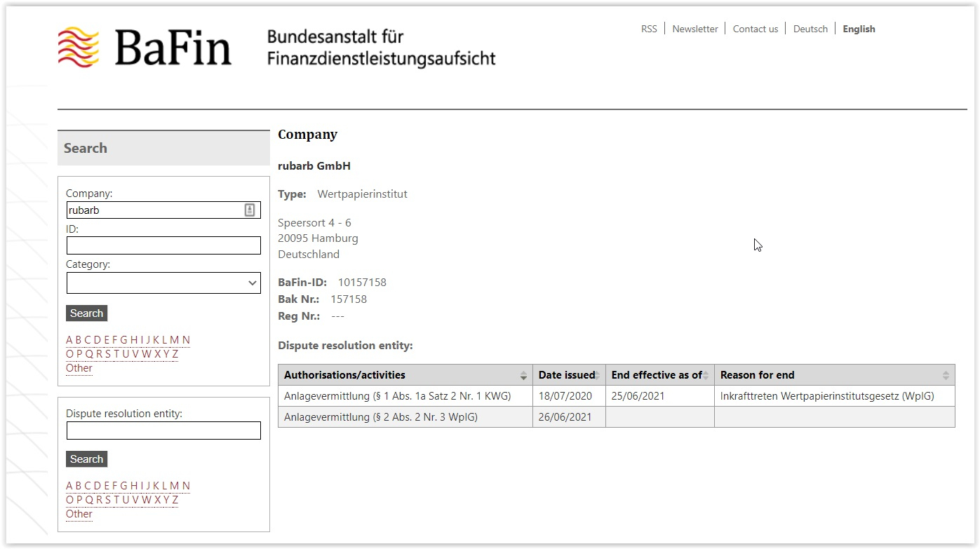
Task: Open the RSS feed link
Action: coord(649,29)
